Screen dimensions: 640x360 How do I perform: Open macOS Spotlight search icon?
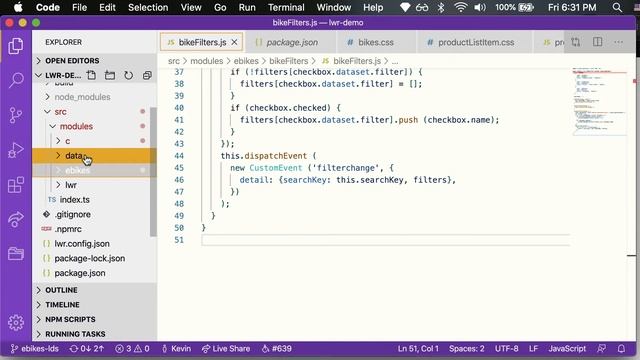617,7
